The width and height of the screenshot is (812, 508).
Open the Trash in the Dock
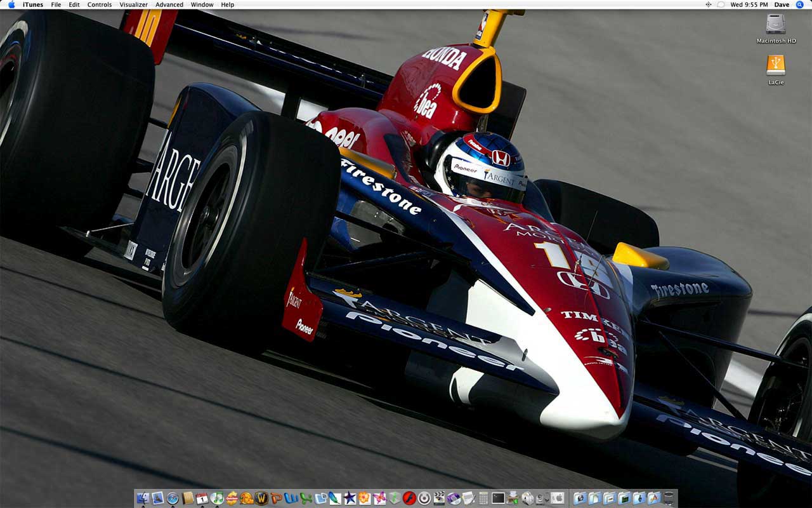(669, 498)
